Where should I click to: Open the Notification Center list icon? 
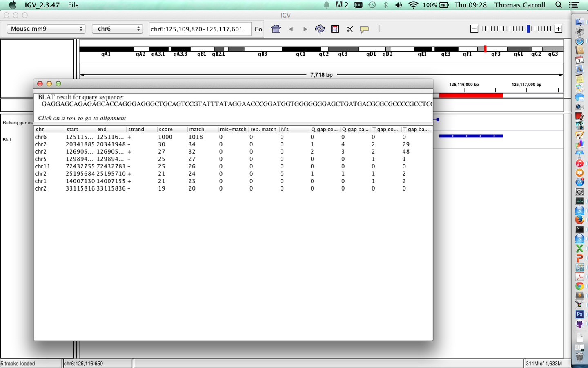[x=574, y=5]
